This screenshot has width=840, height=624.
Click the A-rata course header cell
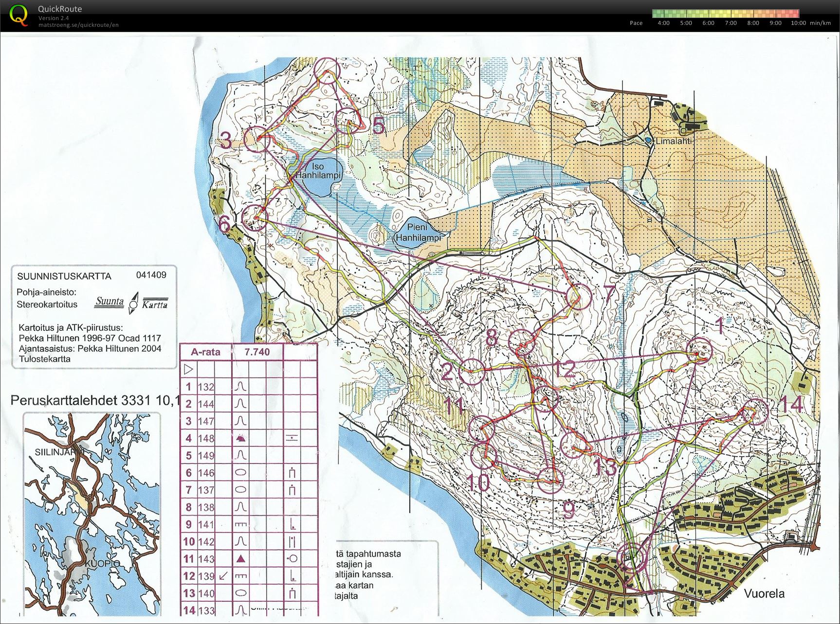pos(205,352)
